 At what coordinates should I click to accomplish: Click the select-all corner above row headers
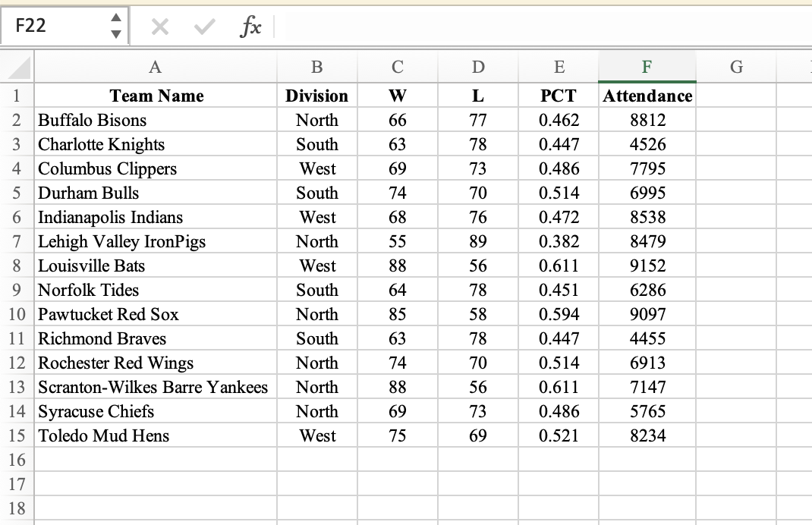pos(17,67)
